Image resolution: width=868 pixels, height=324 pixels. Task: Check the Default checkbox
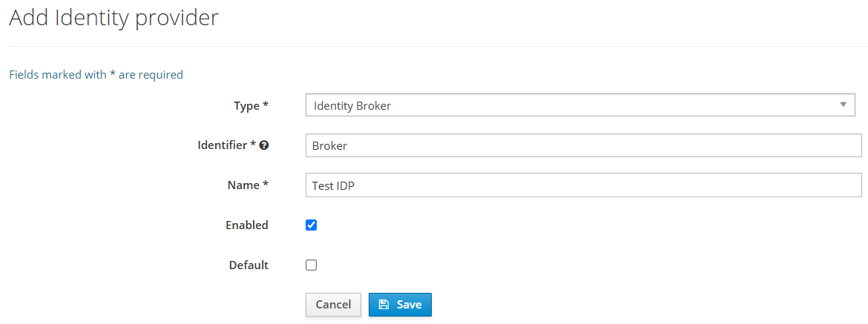tap(312, 265)
